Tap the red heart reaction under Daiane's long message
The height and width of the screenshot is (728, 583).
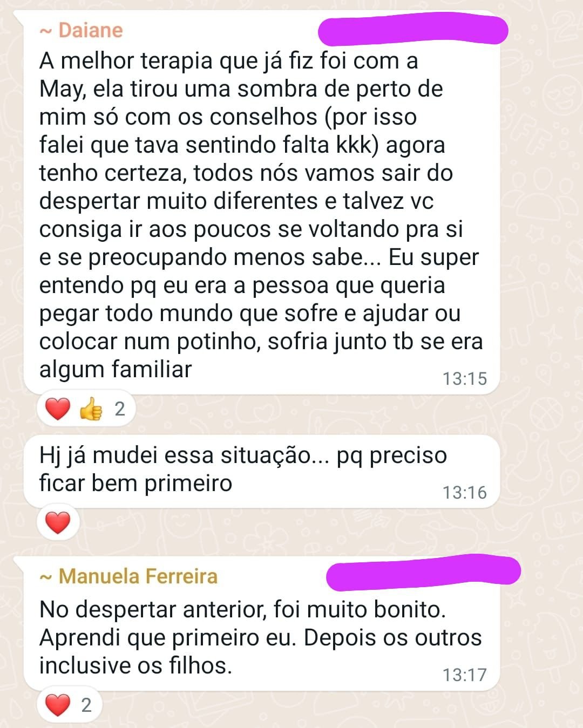[x=58, y=409]
